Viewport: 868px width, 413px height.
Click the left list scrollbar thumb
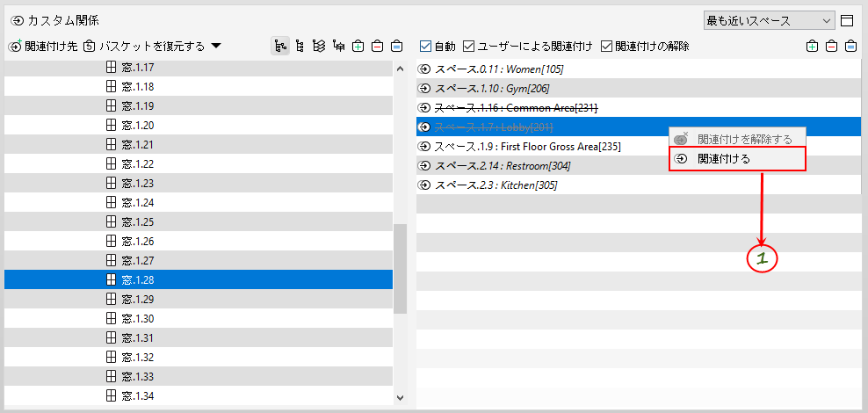401,269
